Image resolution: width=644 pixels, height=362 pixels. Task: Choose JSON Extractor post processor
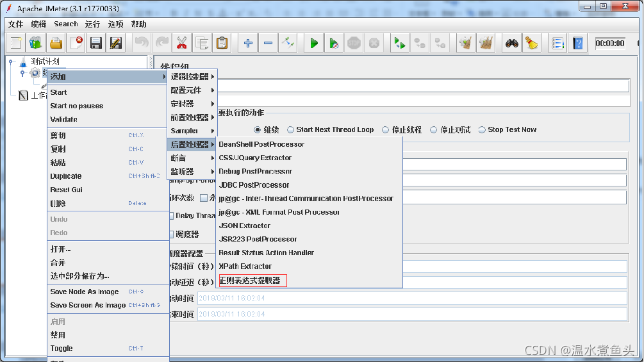tap(310, 226)
